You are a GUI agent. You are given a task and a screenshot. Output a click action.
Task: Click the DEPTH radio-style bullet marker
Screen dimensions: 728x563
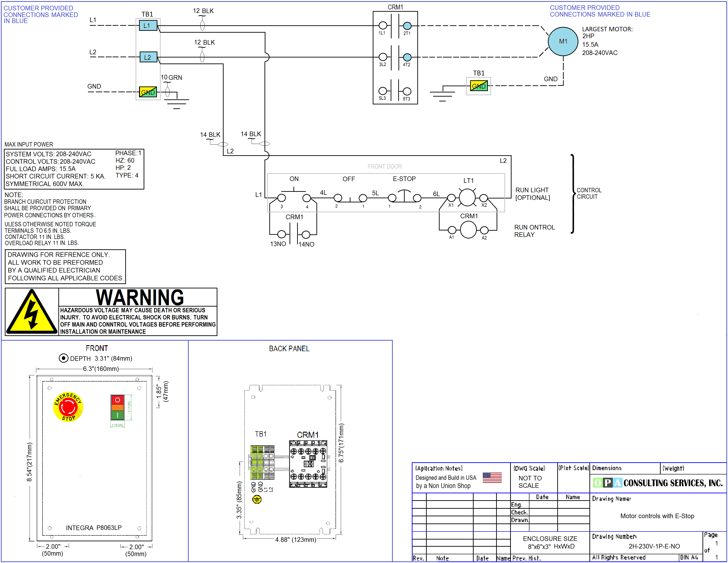pyautogui.click(x=63, y=358)
